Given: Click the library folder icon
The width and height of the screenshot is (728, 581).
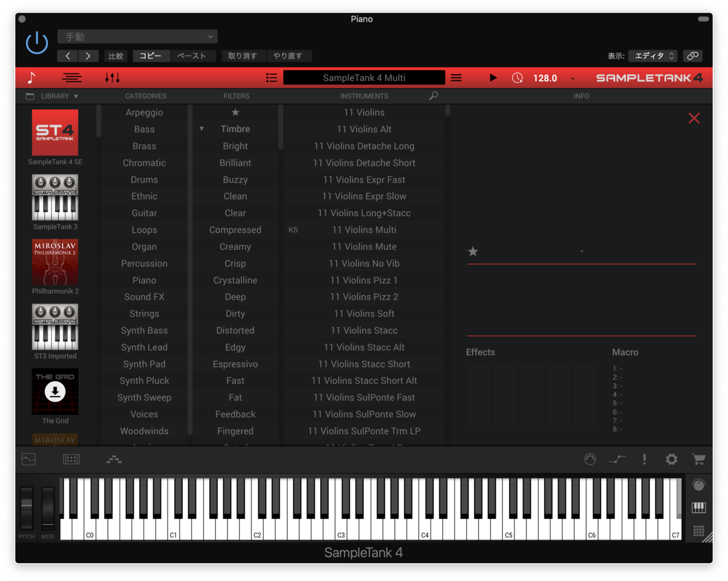Looking at the screenshot, I should tap(30, 96).
